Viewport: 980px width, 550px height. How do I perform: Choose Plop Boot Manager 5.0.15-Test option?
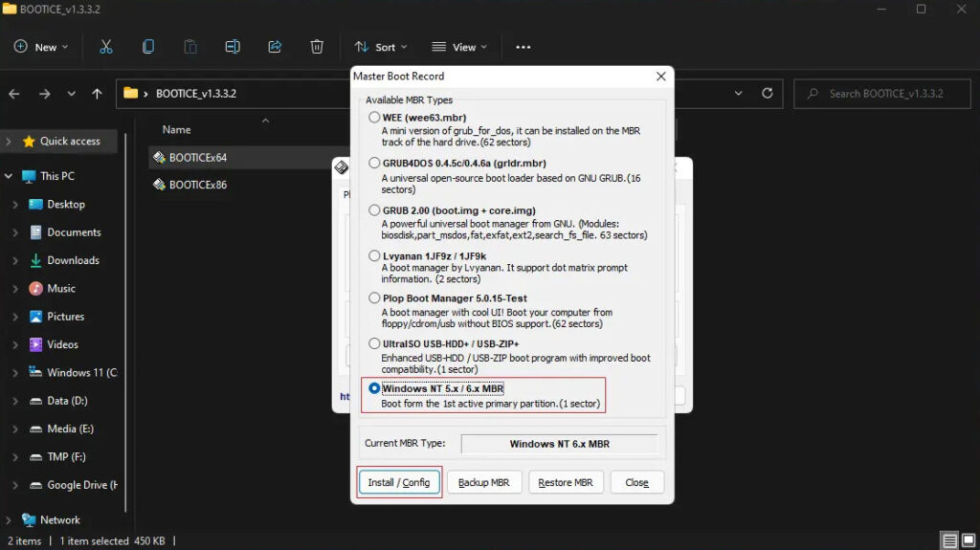[x=374, y=298]
